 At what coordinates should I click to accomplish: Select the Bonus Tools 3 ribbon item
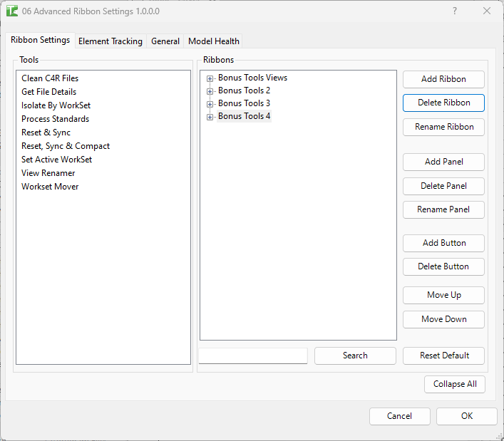coord(244,103)
